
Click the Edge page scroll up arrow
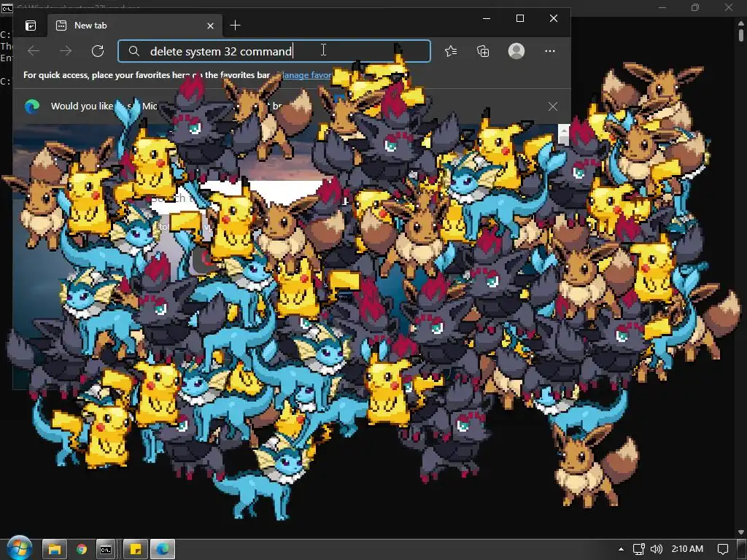tap(564, 130)
